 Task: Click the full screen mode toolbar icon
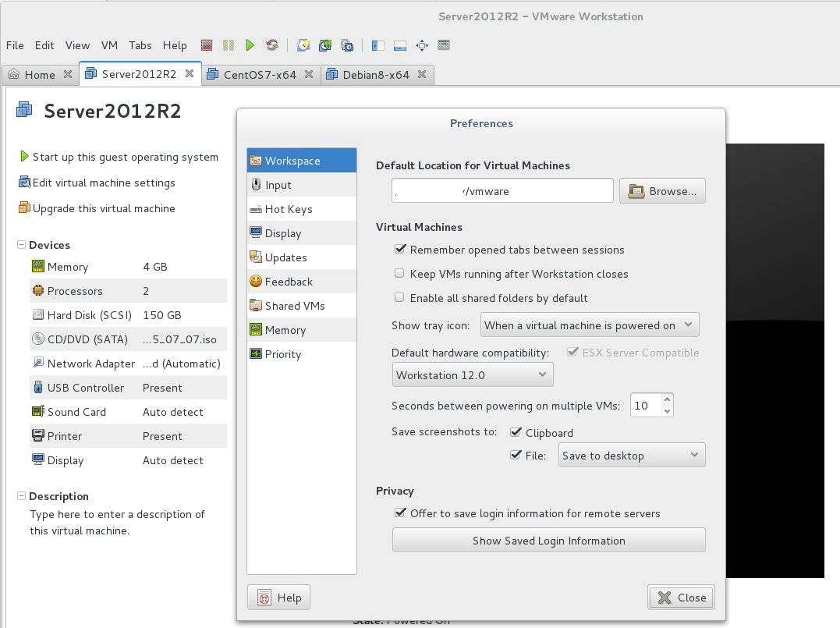(x=422, y=45)
